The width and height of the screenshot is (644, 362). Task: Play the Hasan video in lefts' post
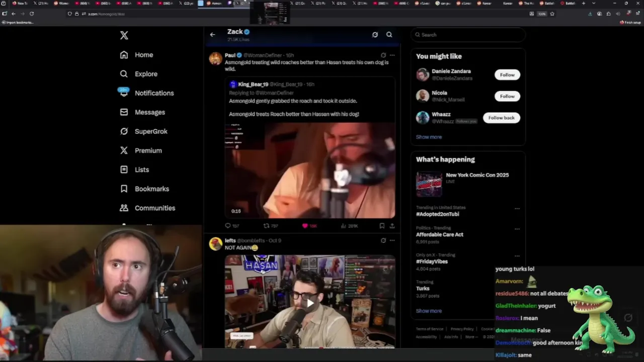(310, 303)
